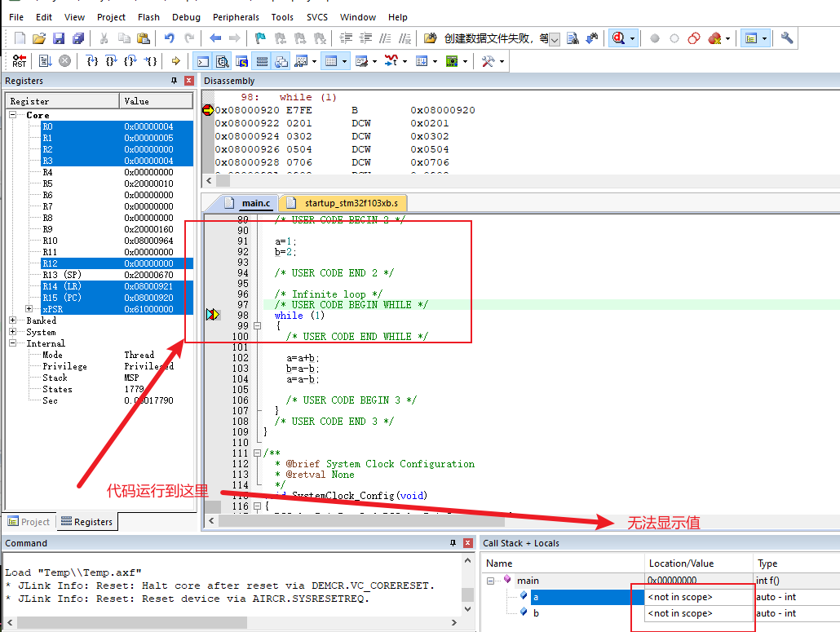
Task: Open the SVCS menu
Action: coord(317,17)
